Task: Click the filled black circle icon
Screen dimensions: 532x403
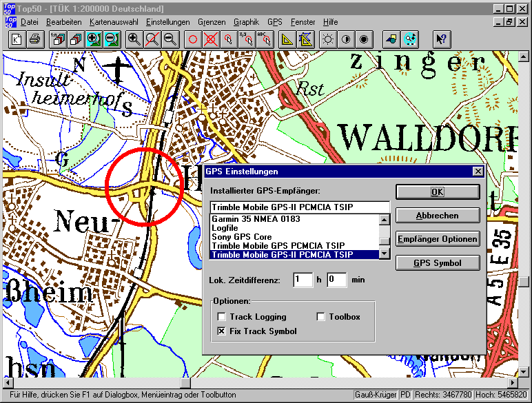Action: point(364,40)
